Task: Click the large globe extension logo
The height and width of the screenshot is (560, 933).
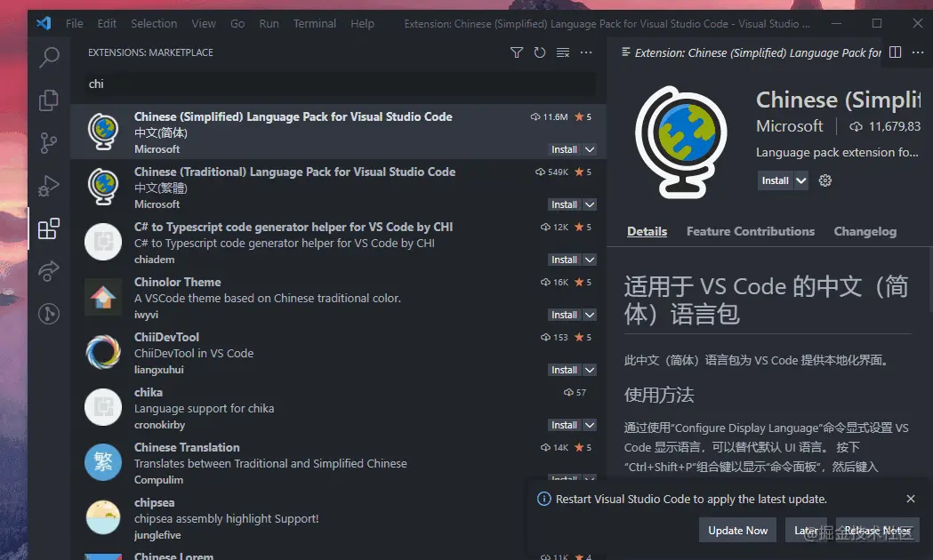Action: tap(682, 142)
